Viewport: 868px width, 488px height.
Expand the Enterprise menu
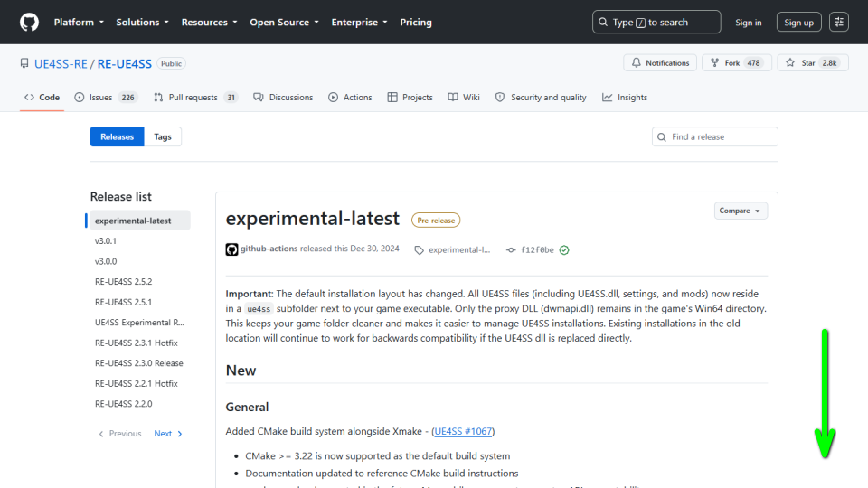359,22
